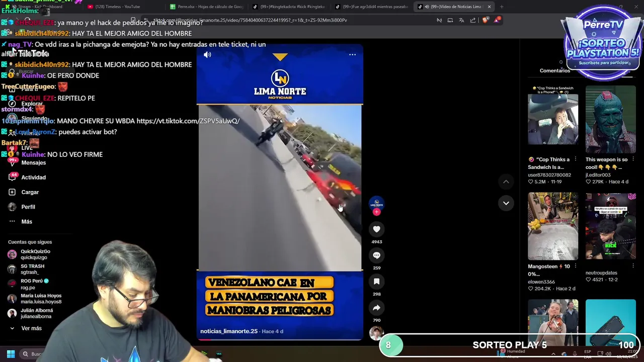Open Explorar in the TikTok sidebar
This screenshot has width=644, height=362.
[x=32, y=104]
